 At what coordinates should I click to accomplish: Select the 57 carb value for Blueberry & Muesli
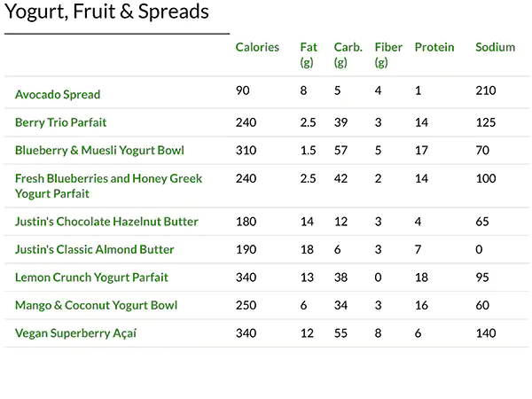(x=340, y=151)
